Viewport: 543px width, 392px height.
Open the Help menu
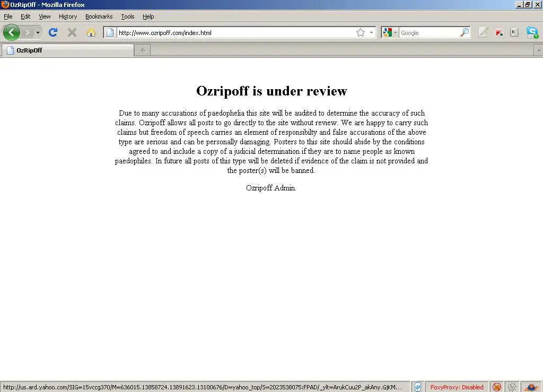tap(148, 16)
